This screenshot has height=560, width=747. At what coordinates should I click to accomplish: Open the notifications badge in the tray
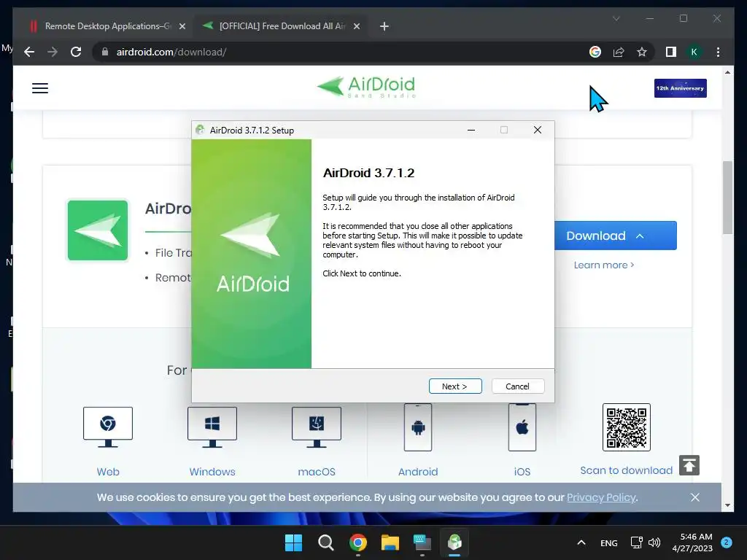point(727,542)
